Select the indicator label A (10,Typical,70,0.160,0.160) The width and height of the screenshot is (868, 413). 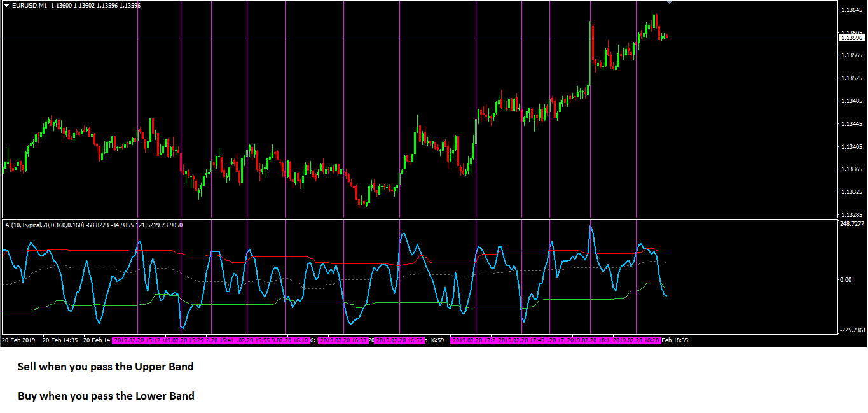pyautogui.click(x=45, y=225)
